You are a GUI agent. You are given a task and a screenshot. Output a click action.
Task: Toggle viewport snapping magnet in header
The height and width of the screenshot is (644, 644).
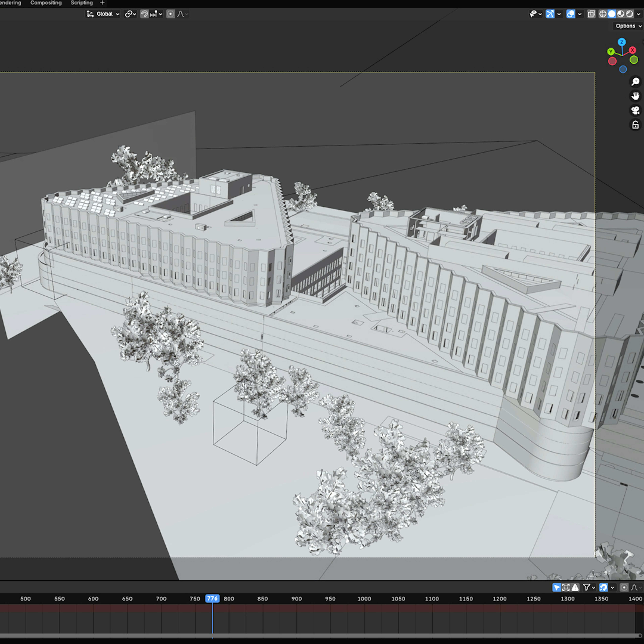pos(144,14)
